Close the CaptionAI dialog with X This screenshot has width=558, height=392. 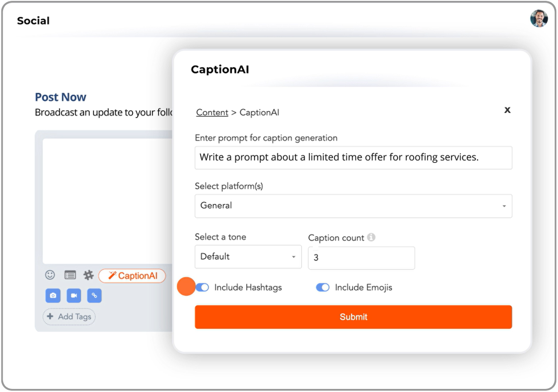508,110
